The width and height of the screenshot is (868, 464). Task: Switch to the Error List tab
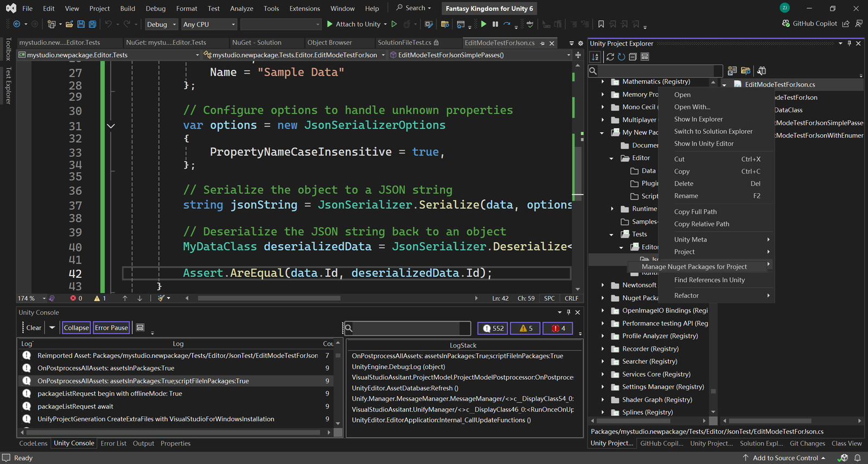tap(113, 443)
